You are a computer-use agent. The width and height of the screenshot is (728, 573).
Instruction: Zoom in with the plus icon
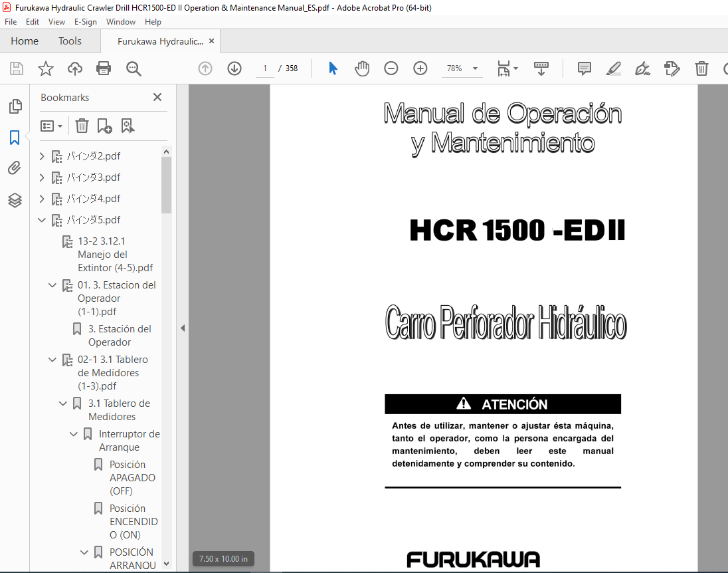[420, 68]
